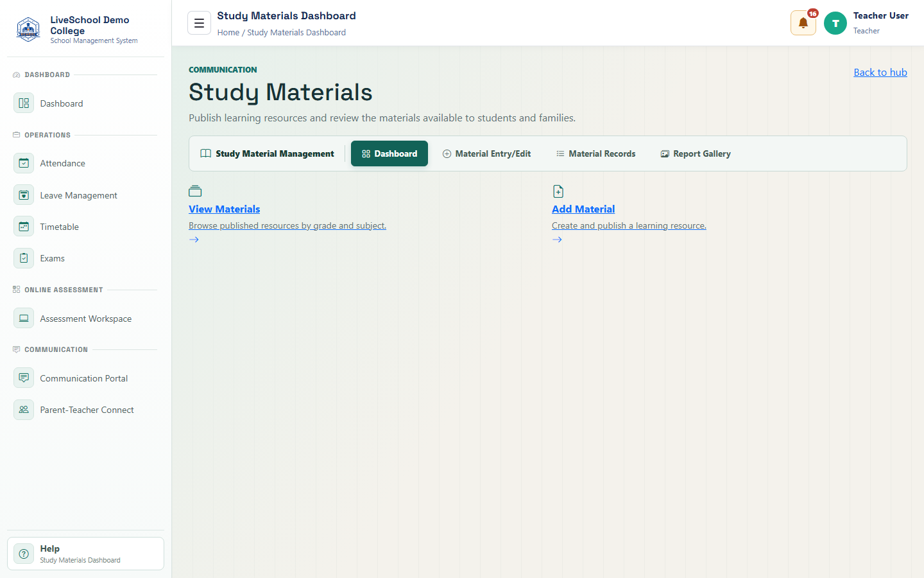The image size is (924, 578).
Task: Click the LiveSchool Demo College logo
Action: pos(28,30)
